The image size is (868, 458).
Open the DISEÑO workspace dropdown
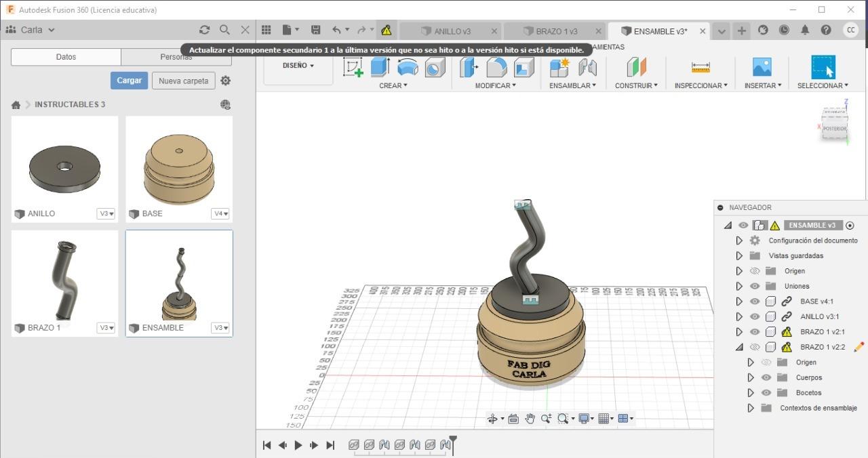tap(298, 66)
